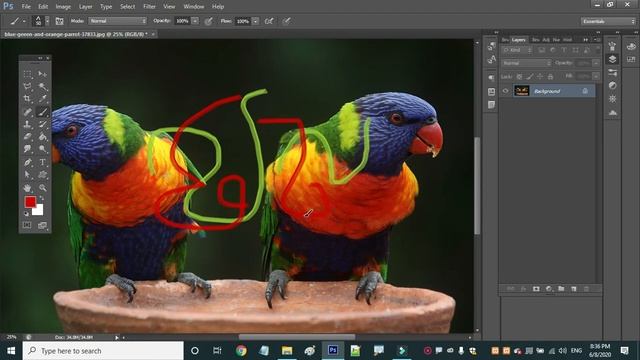
Task: Open Chrome from the taskbar
Action: [x=241, y=351]
